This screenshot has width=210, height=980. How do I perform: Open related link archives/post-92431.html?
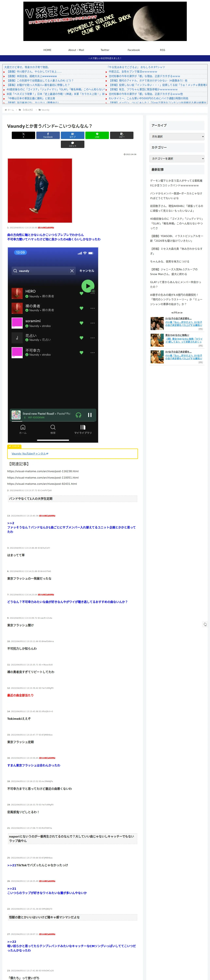(x=42, y=484)
